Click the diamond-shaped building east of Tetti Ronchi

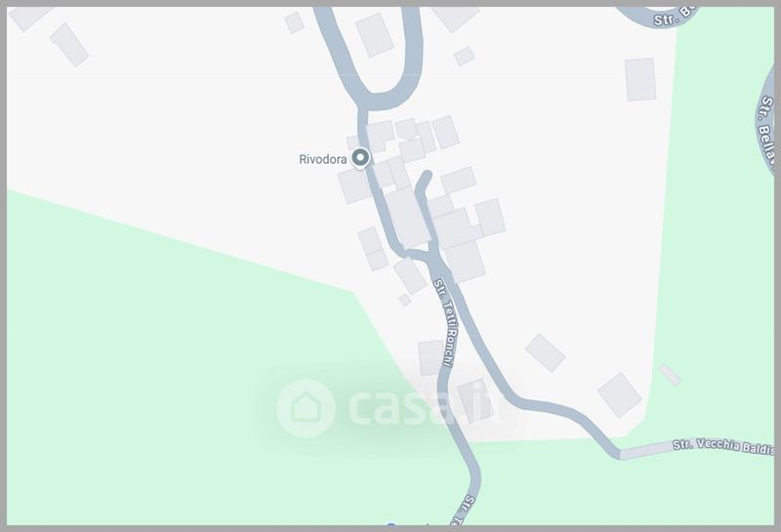tap(546, 352)
